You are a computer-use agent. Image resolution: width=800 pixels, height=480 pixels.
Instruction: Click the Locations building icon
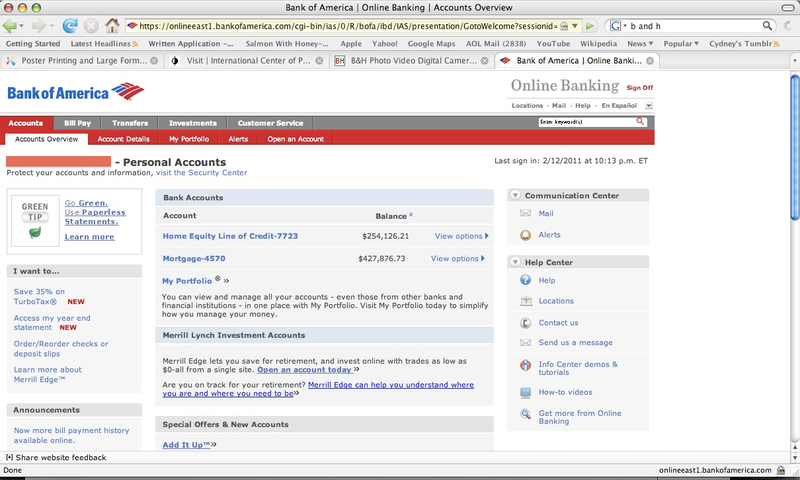tap(526, 301)
